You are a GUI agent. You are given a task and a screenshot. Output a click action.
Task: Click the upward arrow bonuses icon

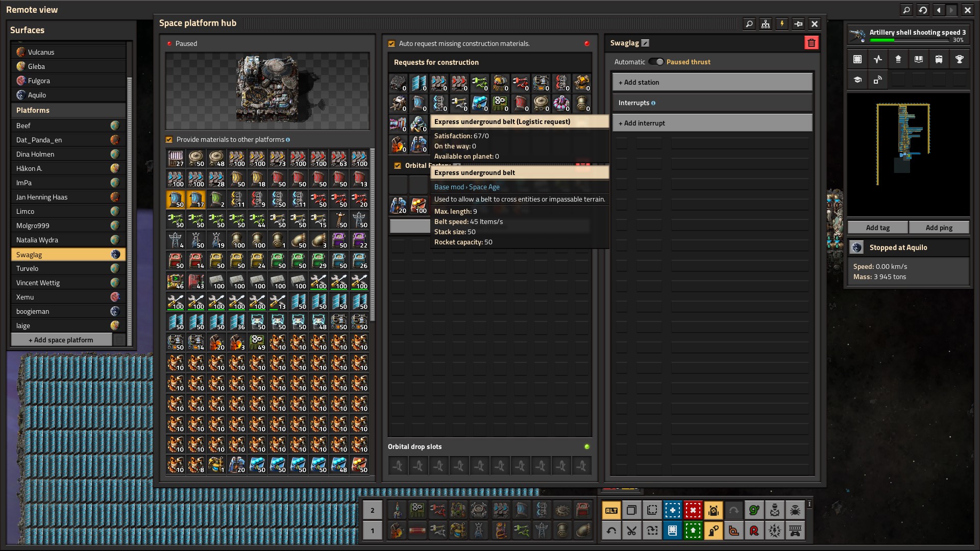[898, 59]
